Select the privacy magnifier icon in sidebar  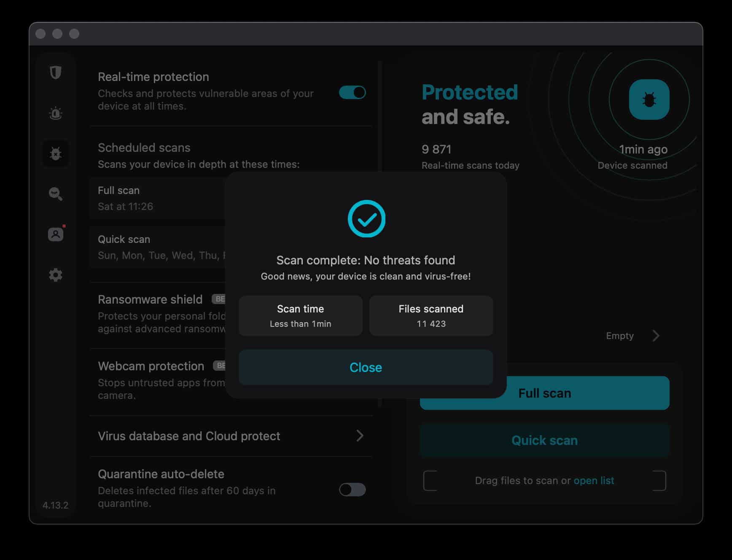click(55, 194)
